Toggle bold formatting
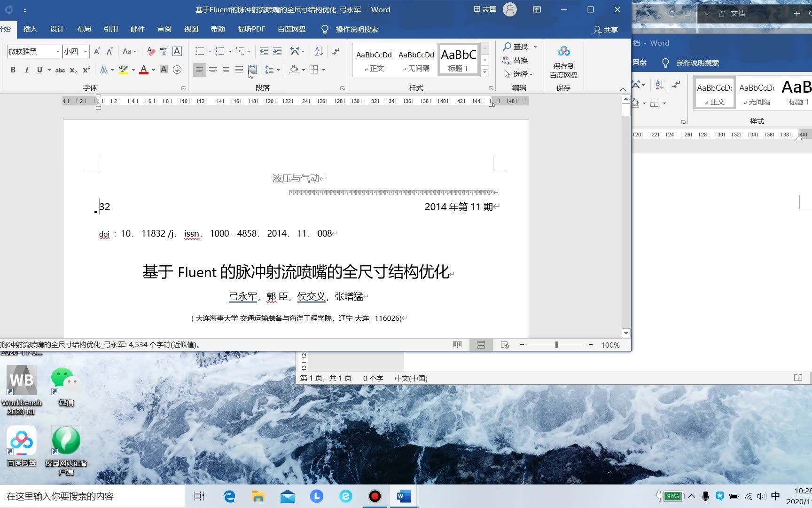Screen dimensions: 812x508 (13, 70)
